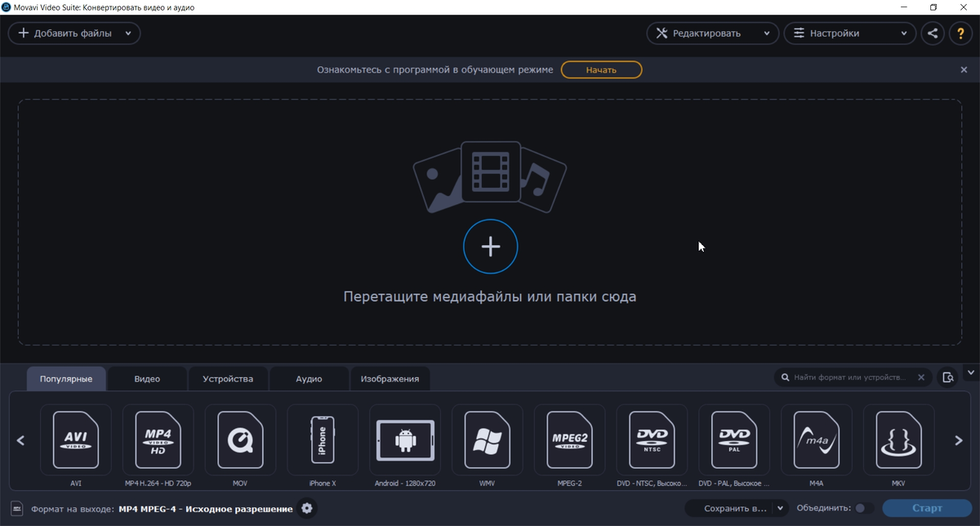Pick the iPhone X device preset
Screen dimensions: 980x526
coord(323,440)
